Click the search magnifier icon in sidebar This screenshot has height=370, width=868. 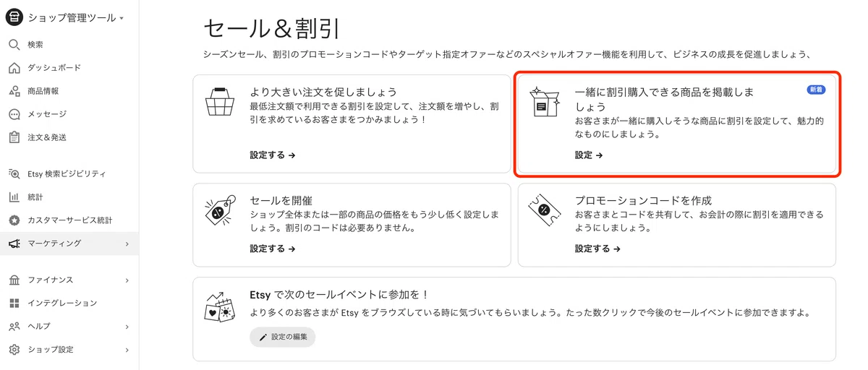14,45
